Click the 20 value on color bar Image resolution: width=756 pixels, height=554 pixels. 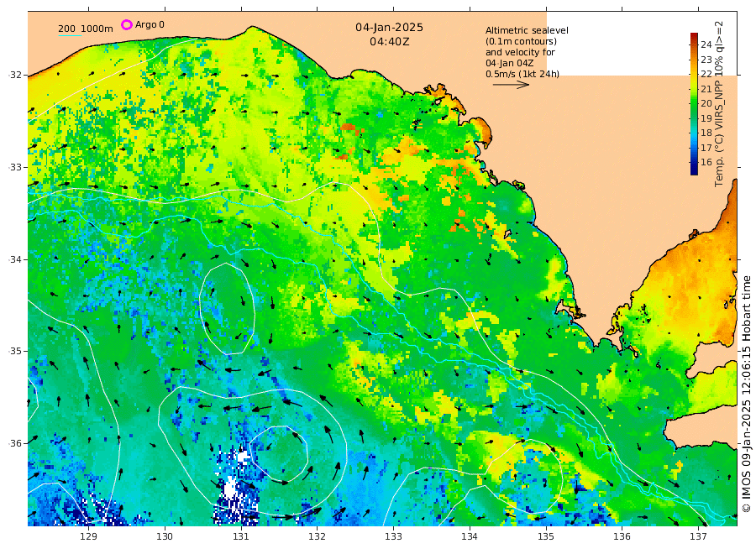point(706,103)
